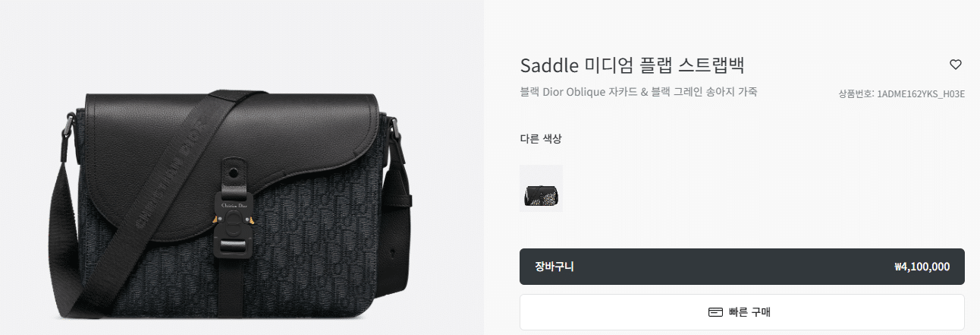Click the 블랙 Dior Oblique 자카드 description line
This screenshot has width=980, height=335.
point(639,92)
